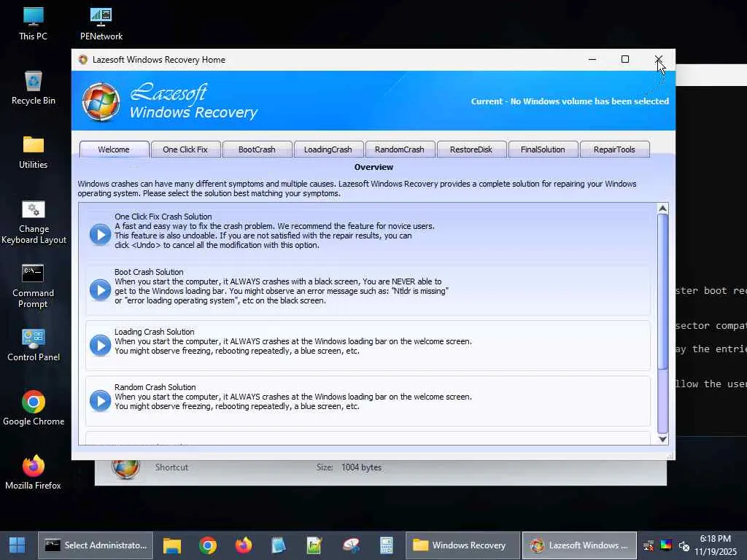Viewport: 747px width, 560px height.
Task: Maximize the Lazesoft Windows Recovery window
Action: click(x=625, y=60)
